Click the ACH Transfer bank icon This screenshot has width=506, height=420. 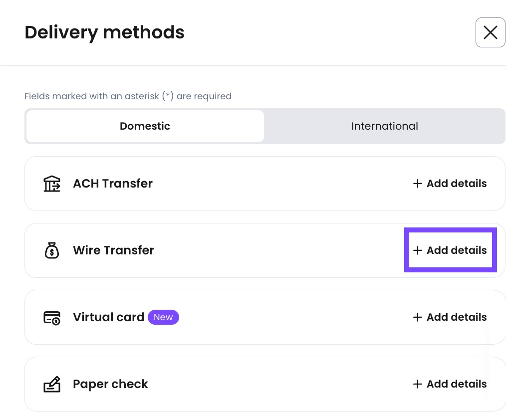(51, 184)
